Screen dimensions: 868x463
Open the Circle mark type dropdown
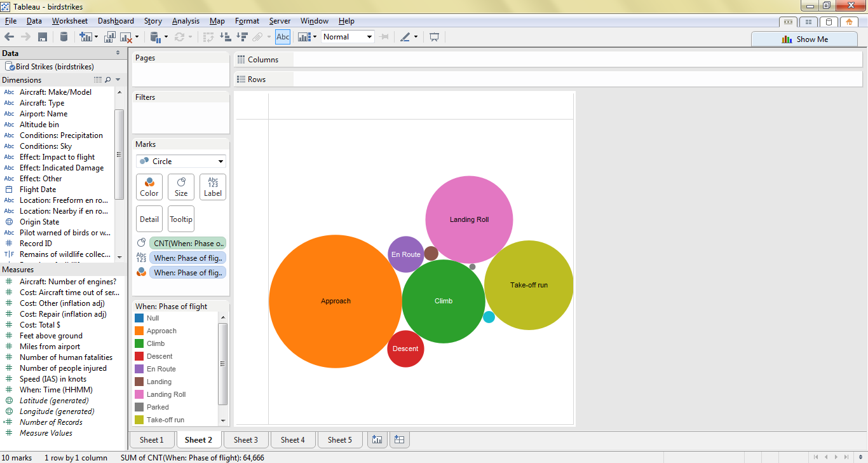tap(181, 161)
